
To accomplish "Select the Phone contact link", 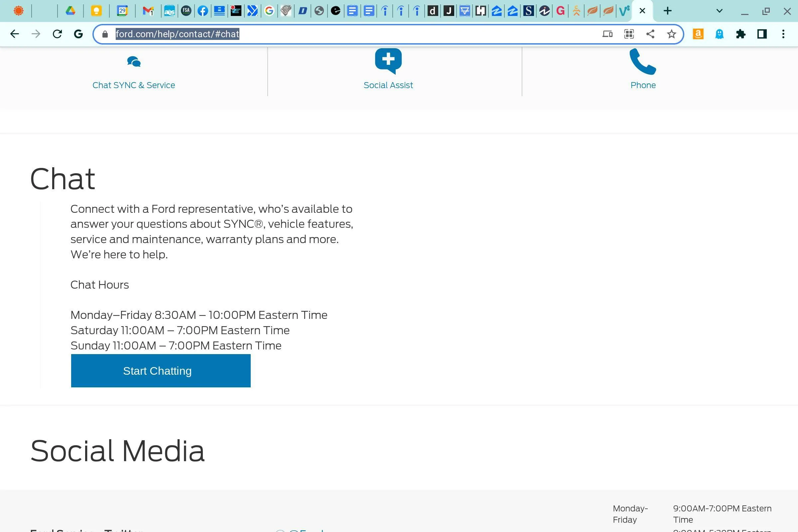I will 643,85.
